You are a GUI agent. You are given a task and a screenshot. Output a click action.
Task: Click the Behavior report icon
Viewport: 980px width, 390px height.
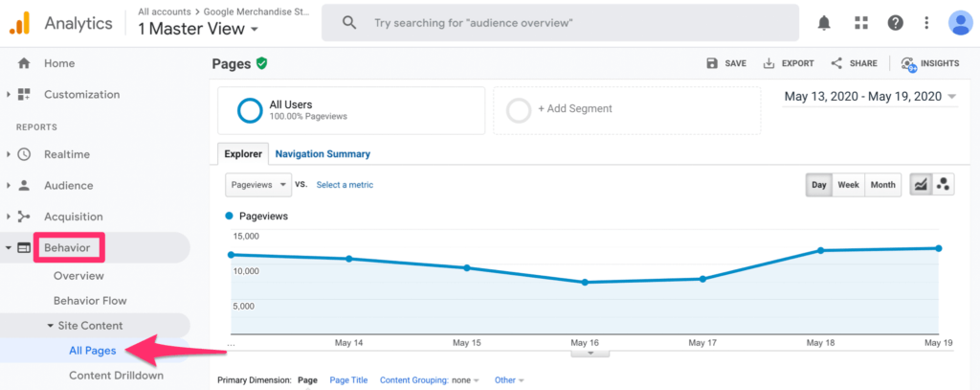[24, 248]
